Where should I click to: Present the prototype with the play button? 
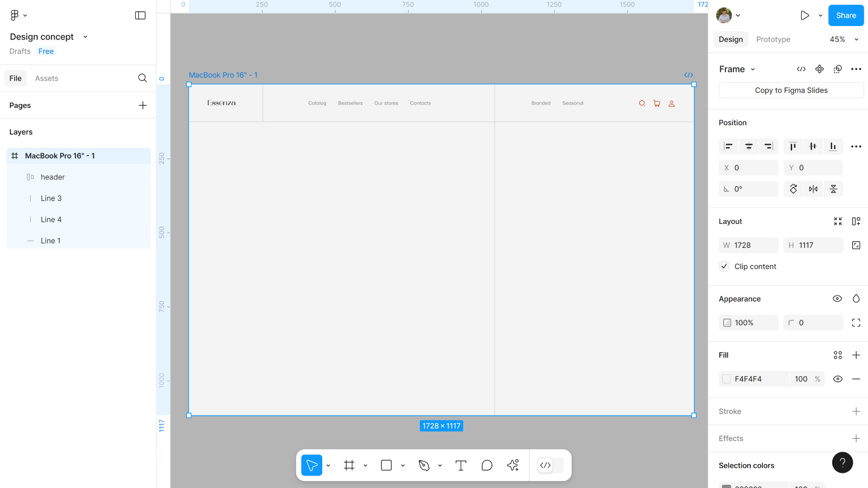coord(805,15)
